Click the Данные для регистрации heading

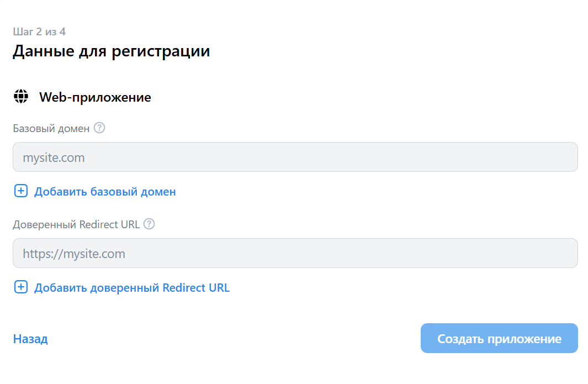click(111, 50)
